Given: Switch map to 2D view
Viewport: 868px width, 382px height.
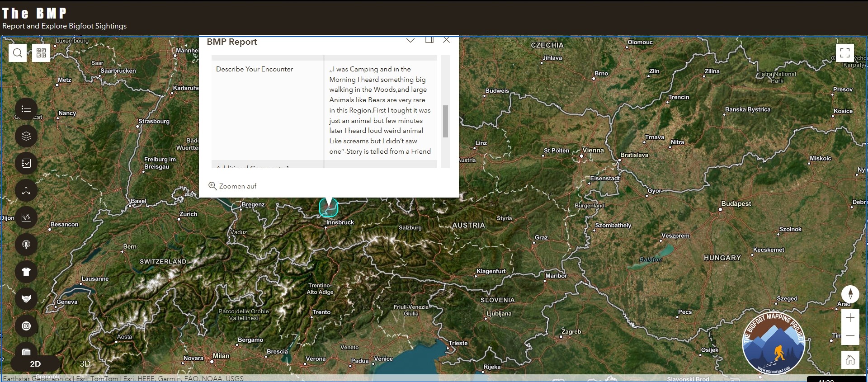Looking at the screenshot, I should (x=35, y=364).
